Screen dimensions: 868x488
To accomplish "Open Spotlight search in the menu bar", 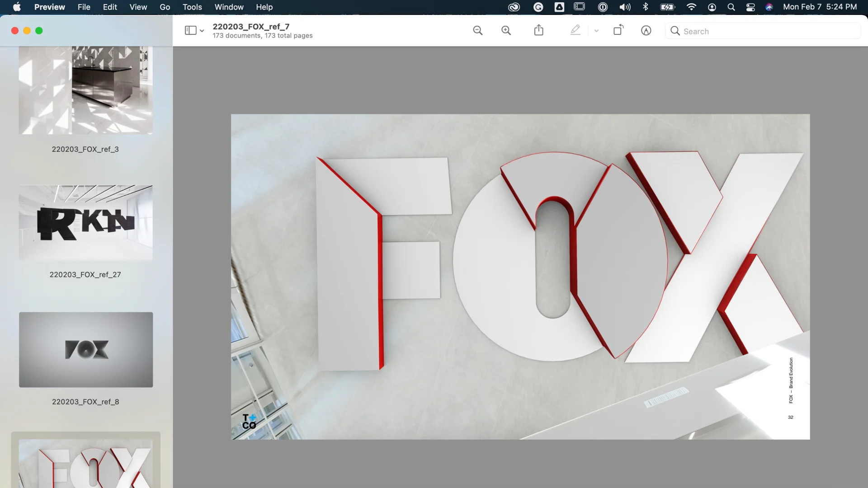I will tap(731, 7).
